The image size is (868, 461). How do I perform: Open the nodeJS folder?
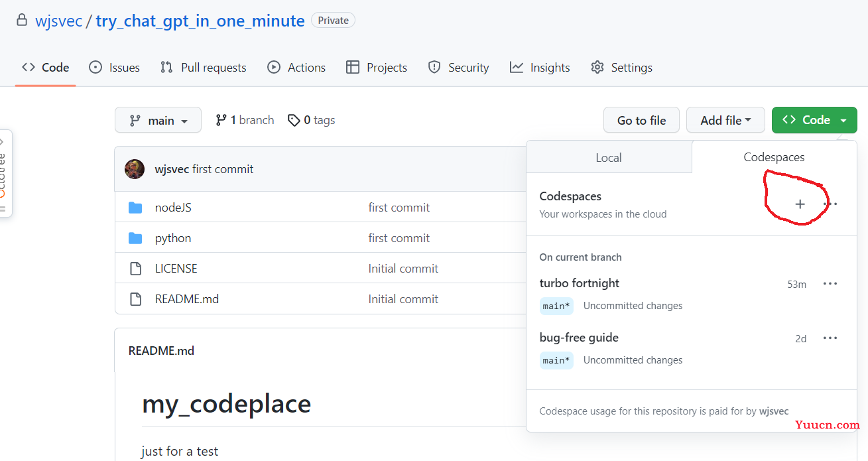point(173,208)
